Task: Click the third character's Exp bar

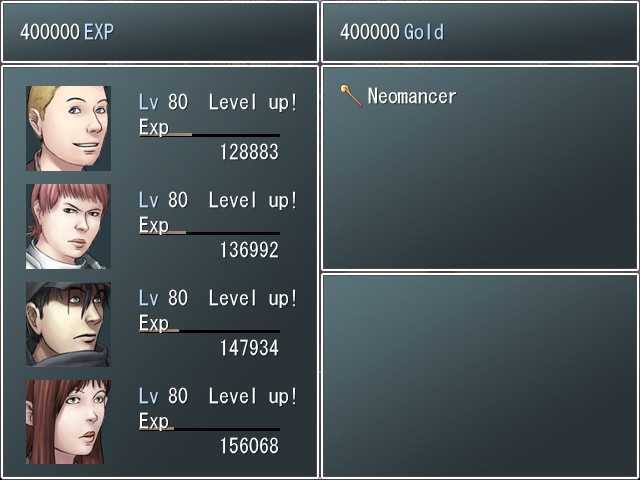Action: pos(209,331)
